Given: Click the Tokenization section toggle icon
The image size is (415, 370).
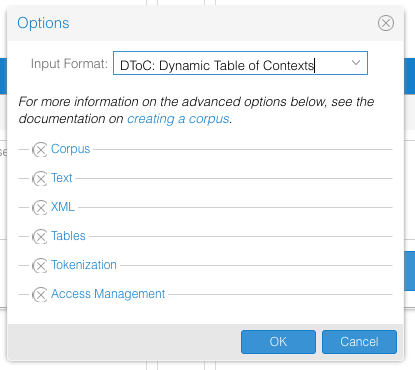Looking at the screenshot, I should [x=40, y=266].
